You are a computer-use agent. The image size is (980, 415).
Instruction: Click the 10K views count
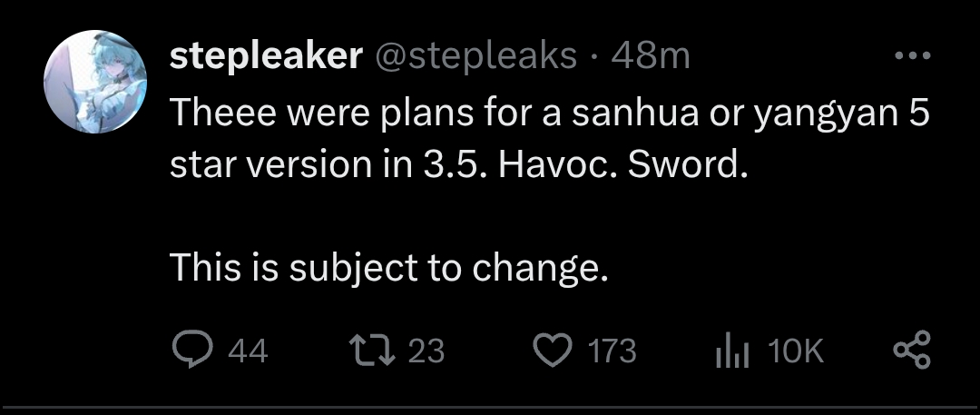point(795,351)
